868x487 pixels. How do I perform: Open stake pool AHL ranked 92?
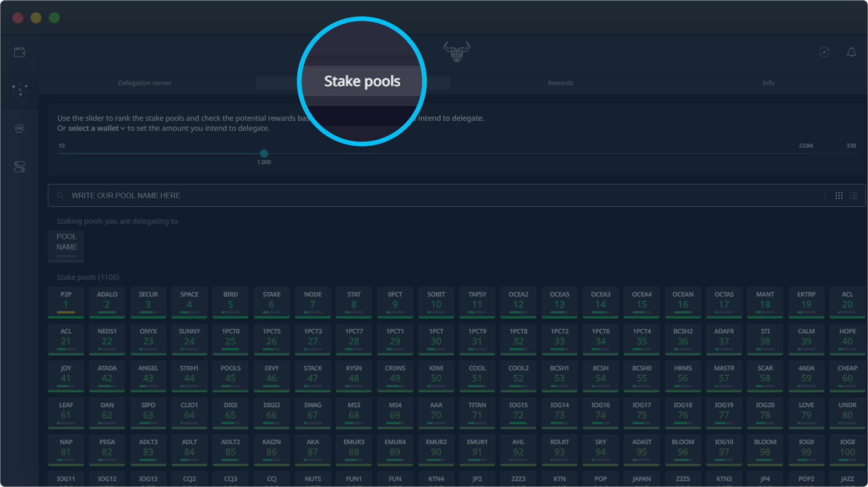click(518, 450)
